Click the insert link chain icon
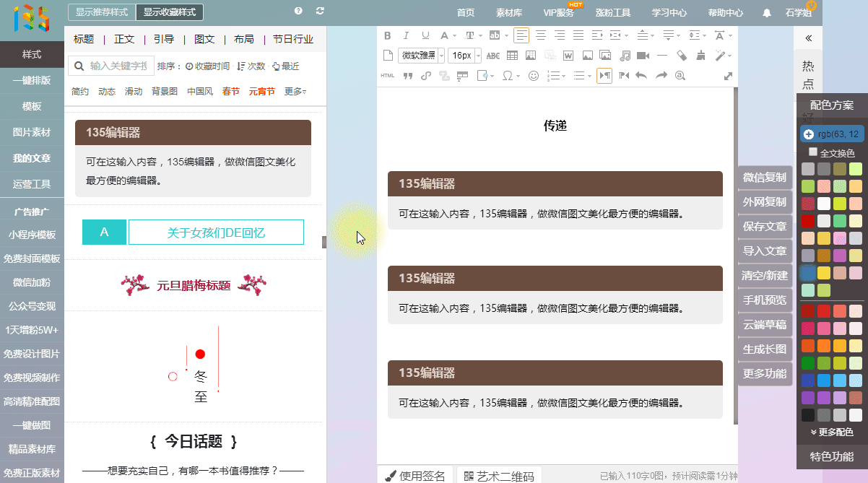The image size is (868, 483). click(426, 76)
